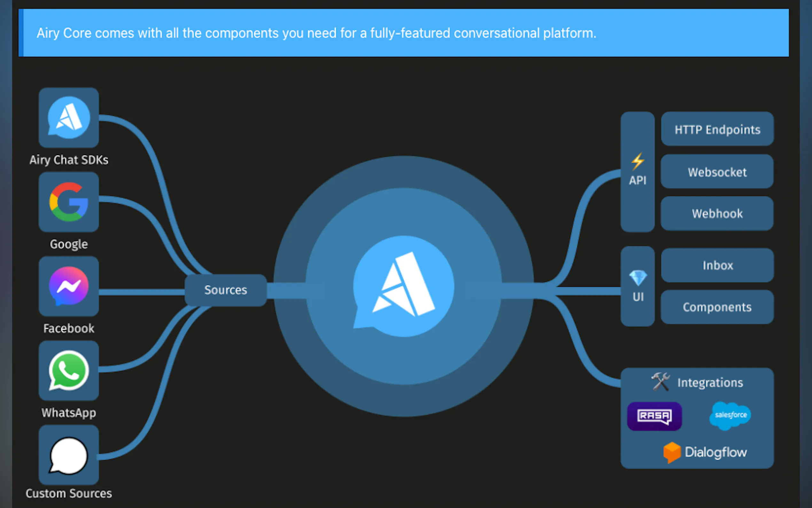Viewport: 812px width, 508px height.
Task: Click the Integrations hammer and wrench icon
Action: point(660,382)
